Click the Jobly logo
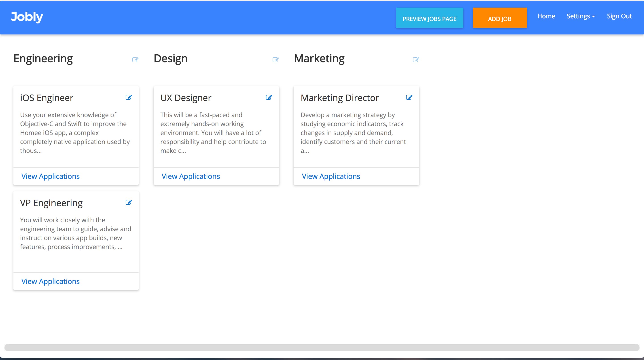644x360 pixels. pos(27,17)
